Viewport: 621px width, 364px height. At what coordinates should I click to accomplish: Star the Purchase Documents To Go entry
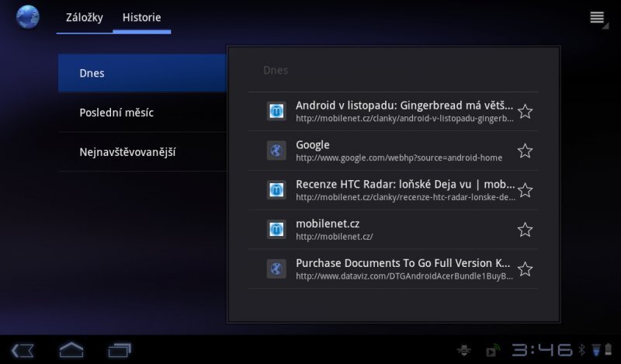tap(526, 269)
